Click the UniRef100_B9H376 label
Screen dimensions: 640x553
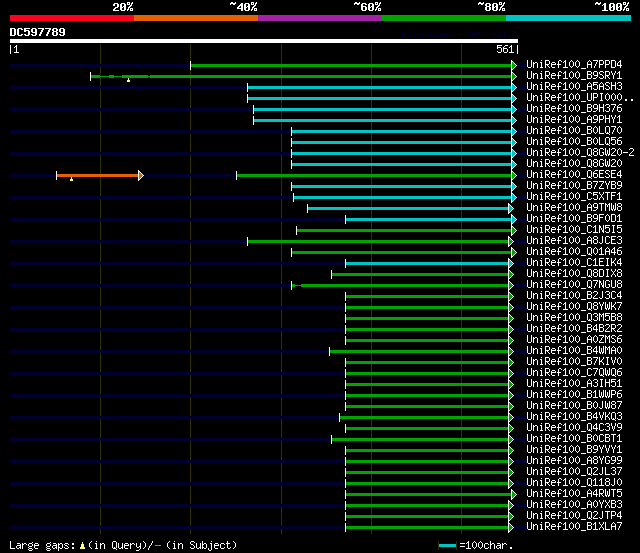(574, 109)
